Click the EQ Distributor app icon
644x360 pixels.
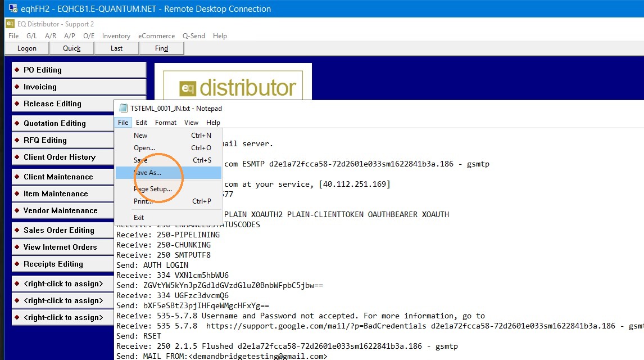click(10, 24)
